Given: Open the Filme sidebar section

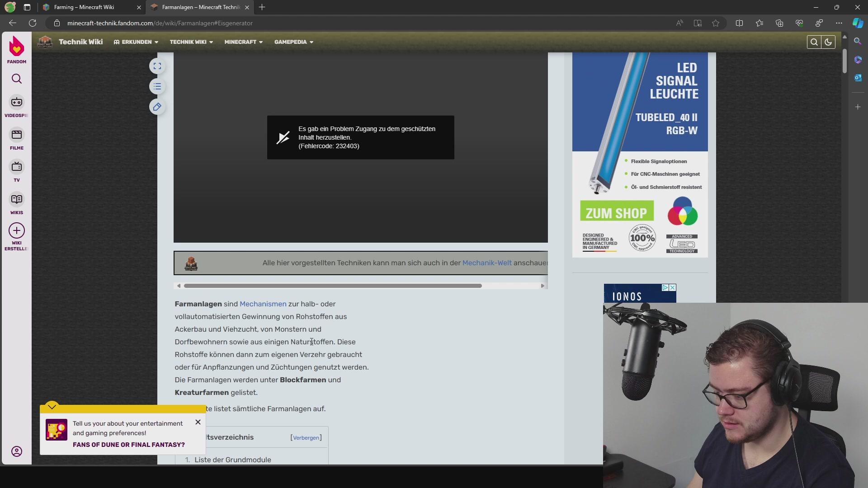Looking at the screenshot, I should 17,135.
